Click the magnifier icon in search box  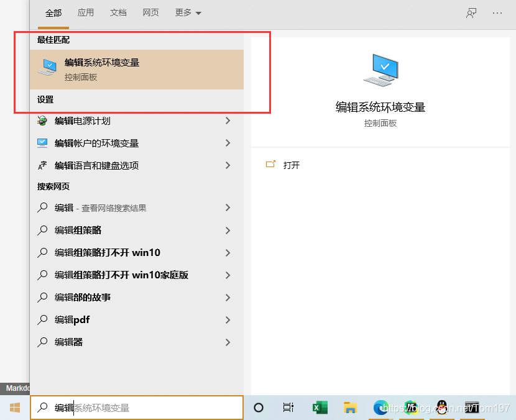[42, 408]
